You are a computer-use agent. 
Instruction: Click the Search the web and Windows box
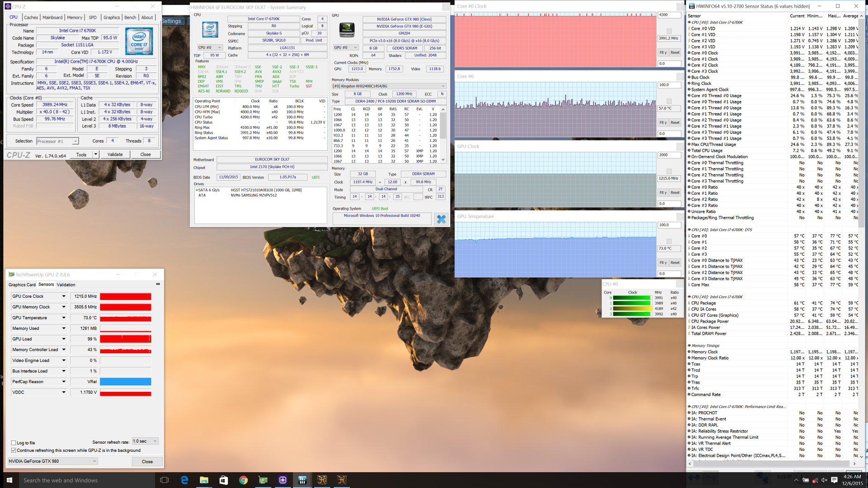tap(87, 480)
